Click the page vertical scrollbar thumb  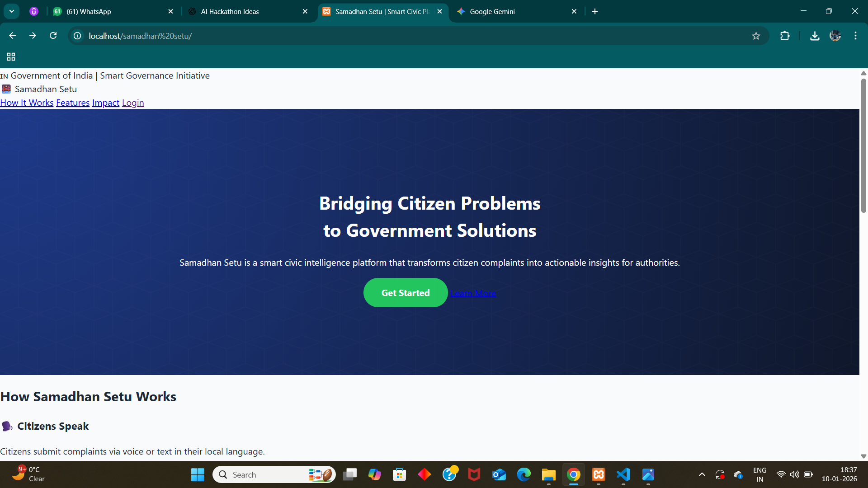pos(863,145)
